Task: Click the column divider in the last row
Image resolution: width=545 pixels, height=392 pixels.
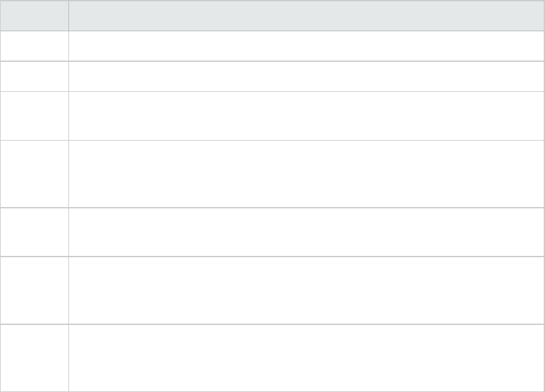Action: (x=68, y=357)
